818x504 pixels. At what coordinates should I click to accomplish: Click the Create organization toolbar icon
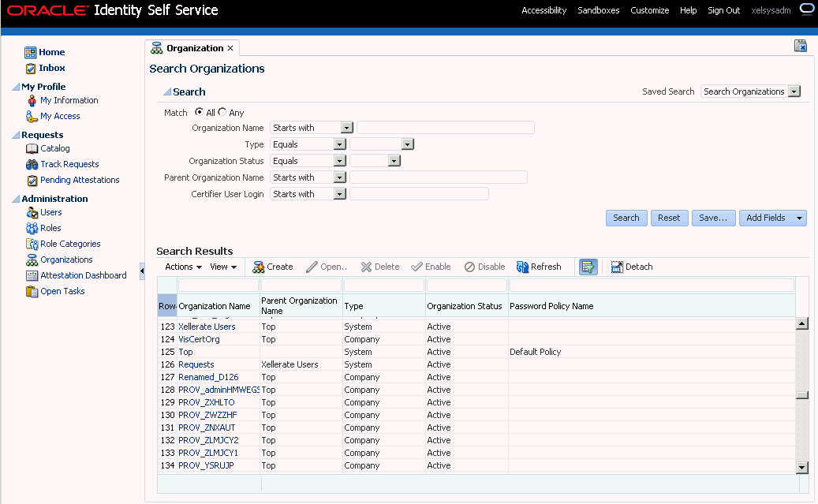[258, 267]
